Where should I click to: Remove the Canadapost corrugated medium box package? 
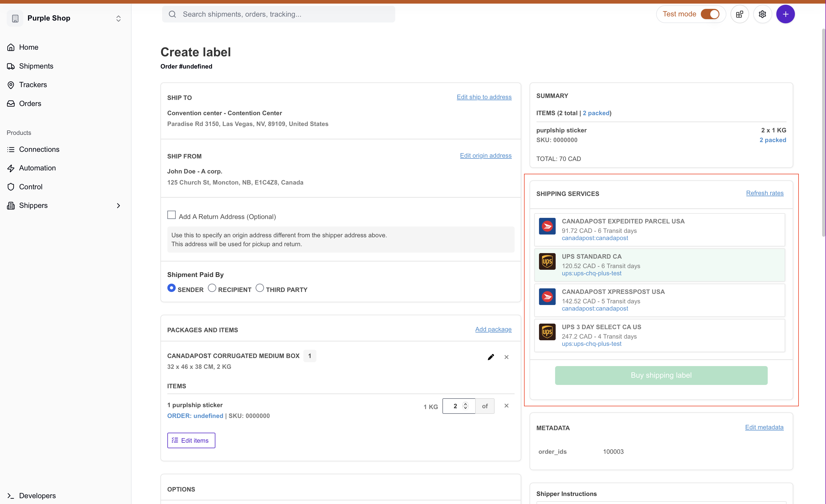pos(506,357)
